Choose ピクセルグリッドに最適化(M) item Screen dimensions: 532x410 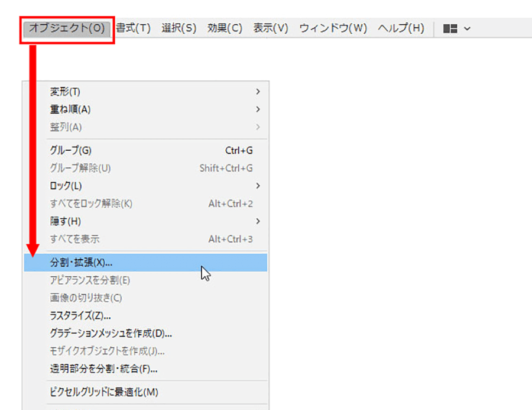tap(145, 392)
